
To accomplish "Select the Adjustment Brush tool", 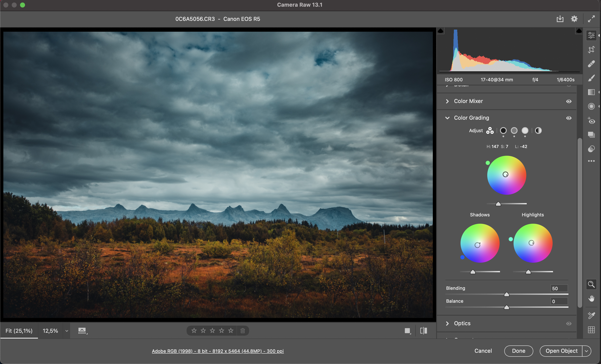I will pos(591,78).
